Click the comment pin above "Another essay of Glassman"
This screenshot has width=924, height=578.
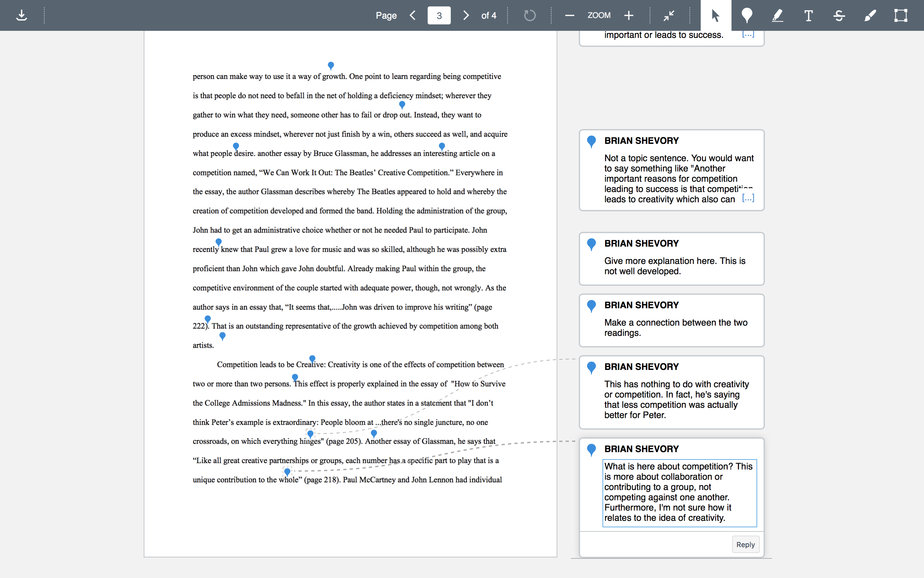tap(374, 433)
